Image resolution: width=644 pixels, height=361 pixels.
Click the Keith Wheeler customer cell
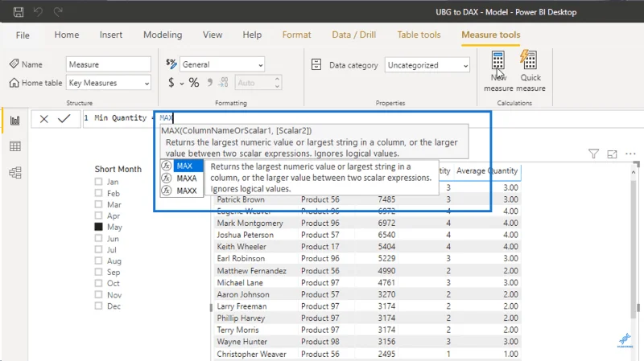242,247
